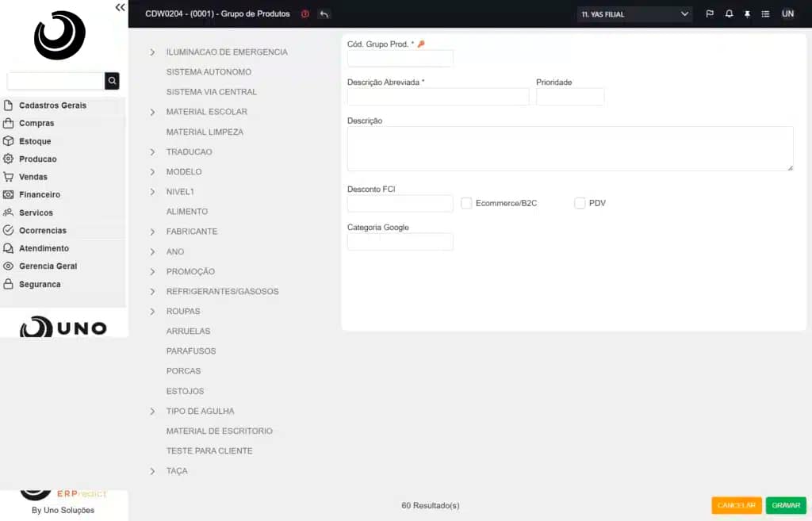Click the Descrição Abreviada input field
This screenshot has width=812, height=521.
point(438,97)
